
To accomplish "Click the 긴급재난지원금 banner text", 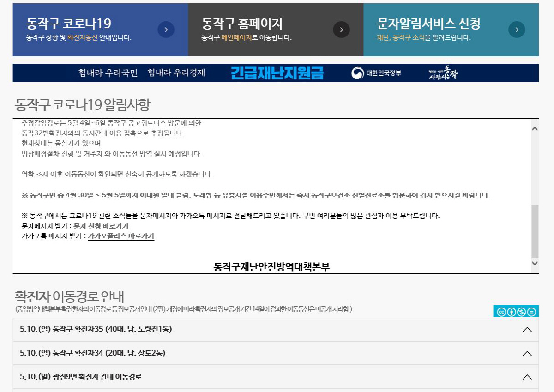I will [277, 73].
